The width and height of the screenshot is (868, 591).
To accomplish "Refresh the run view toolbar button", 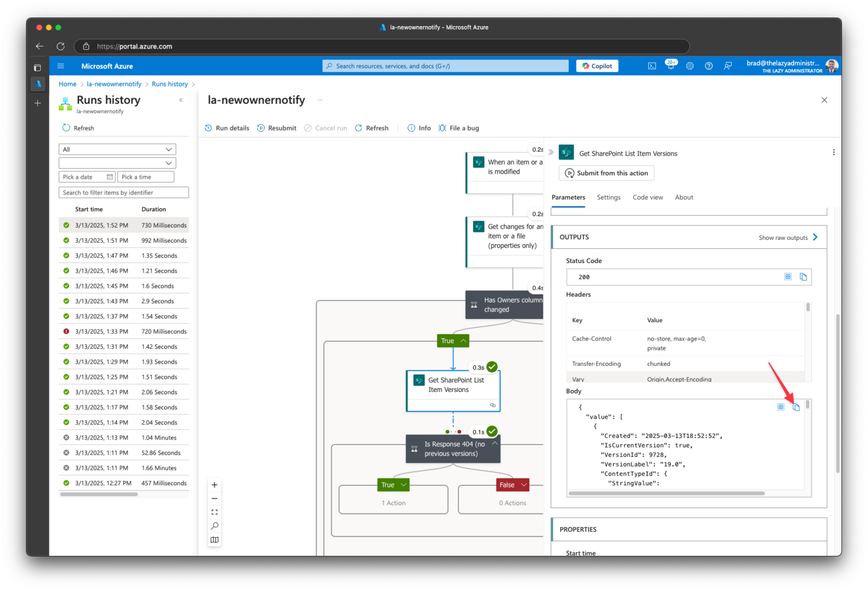I will coord(371,128).
